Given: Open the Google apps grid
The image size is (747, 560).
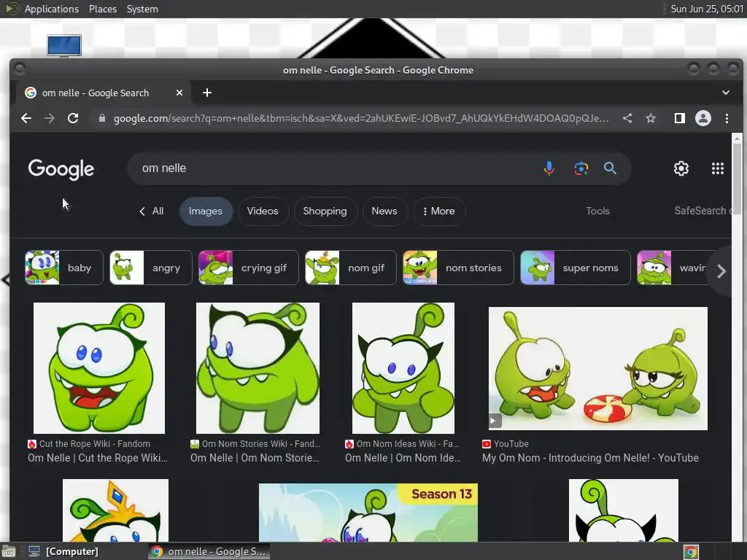Looking at the screenshot, I should coord(718,168).
